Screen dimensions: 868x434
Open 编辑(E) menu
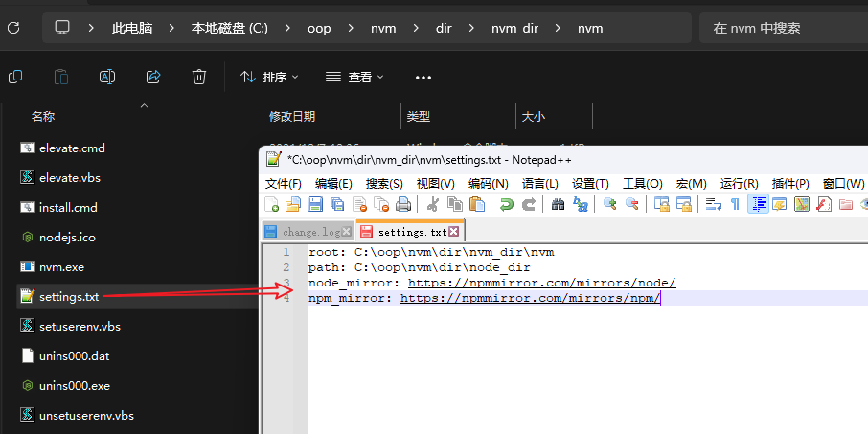pyautogui.click(x=333, y=184)
